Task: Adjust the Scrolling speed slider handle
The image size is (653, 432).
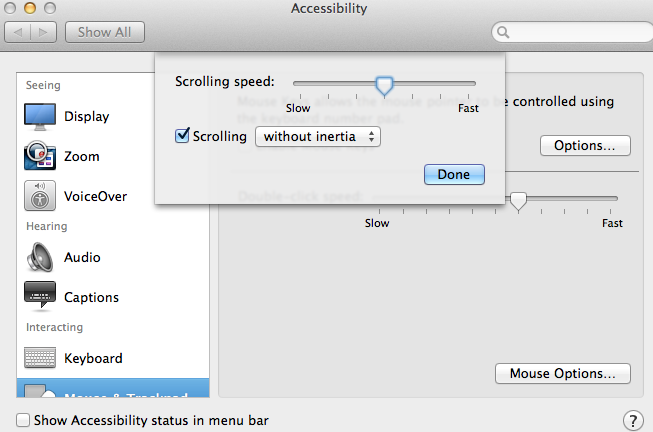Action: (384, 86)
